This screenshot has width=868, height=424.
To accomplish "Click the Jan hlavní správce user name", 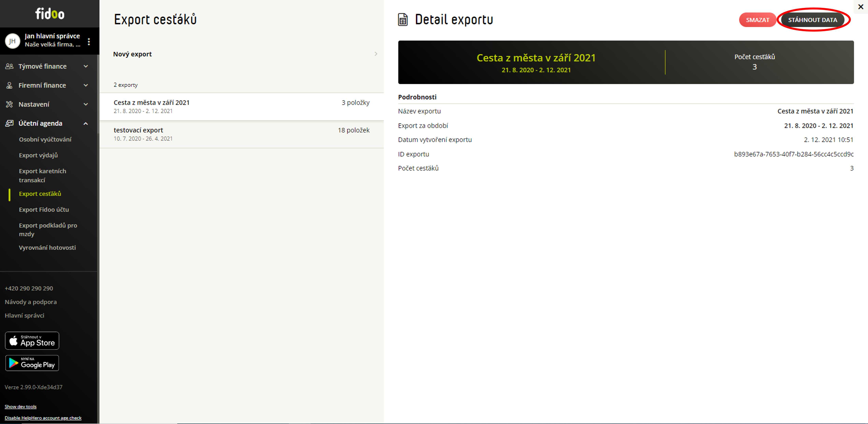I will click(52, 36).
